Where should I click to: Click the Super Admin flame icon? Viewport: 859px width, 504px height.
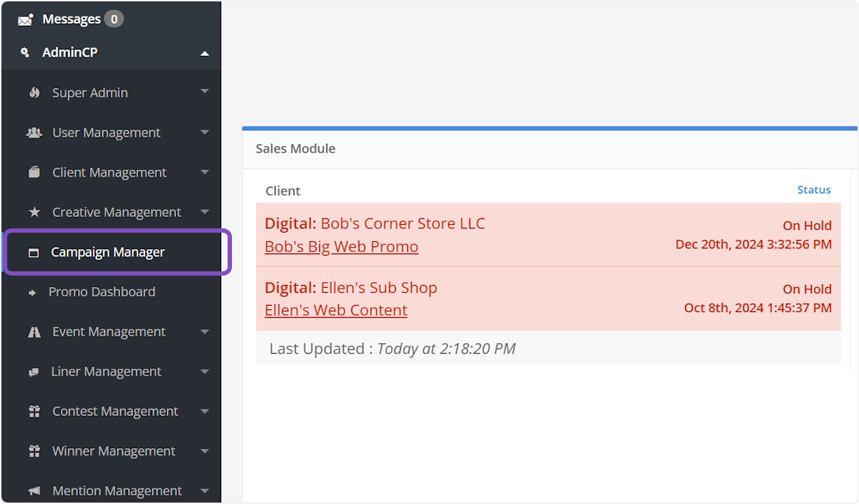(x=34, y=93)
